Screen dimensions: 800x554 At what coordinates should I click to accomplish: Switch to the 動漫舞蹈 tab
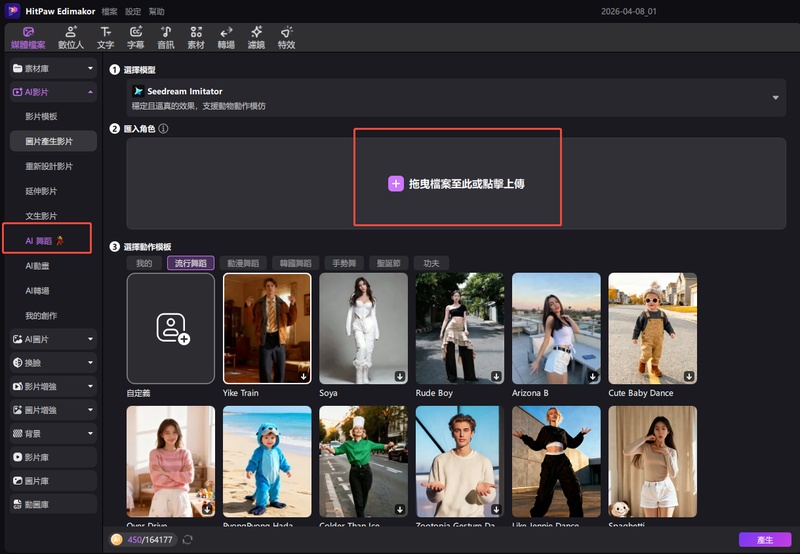243,263
